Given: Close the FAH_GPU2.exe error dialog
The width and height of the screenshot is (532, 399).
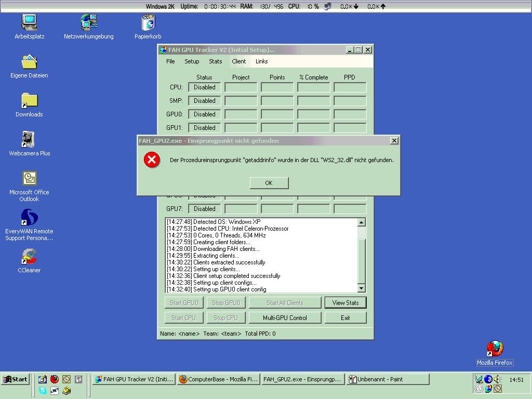Looking at the screenshot, I should 394,140.
